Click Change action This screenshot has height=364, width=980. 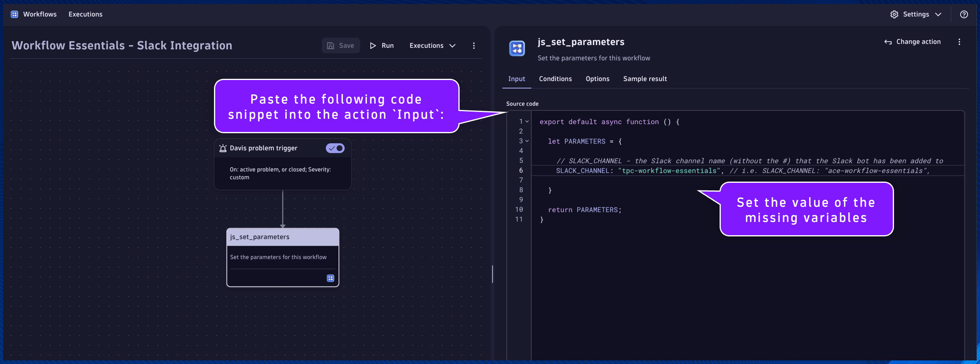coord(912,42)
